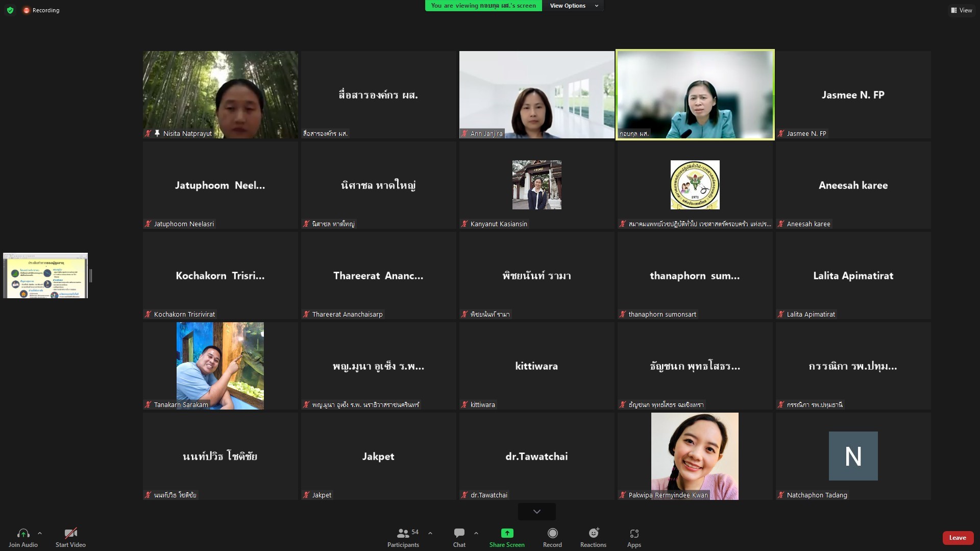Select Nisita Natprayut video tile
Image resolution: width=980 pixels, height=551 pixels.
(x=220, y=94)
